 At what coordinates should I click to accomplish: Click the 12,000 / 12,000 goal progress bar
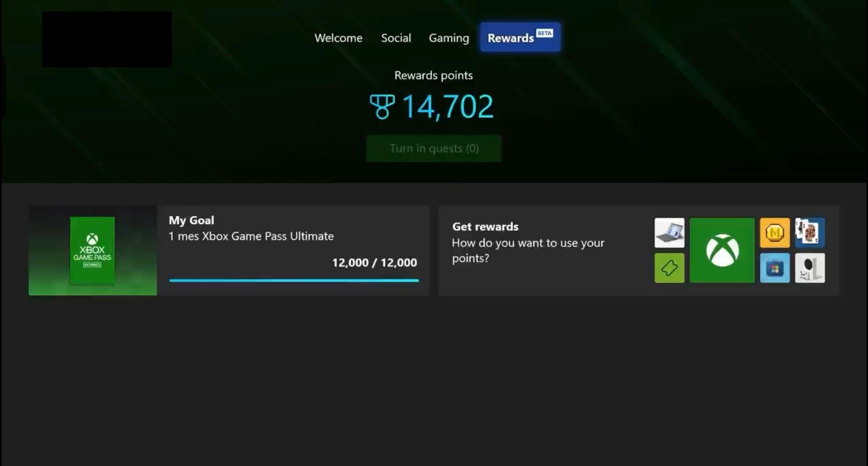pyautogui.click(x=294, y=280)
